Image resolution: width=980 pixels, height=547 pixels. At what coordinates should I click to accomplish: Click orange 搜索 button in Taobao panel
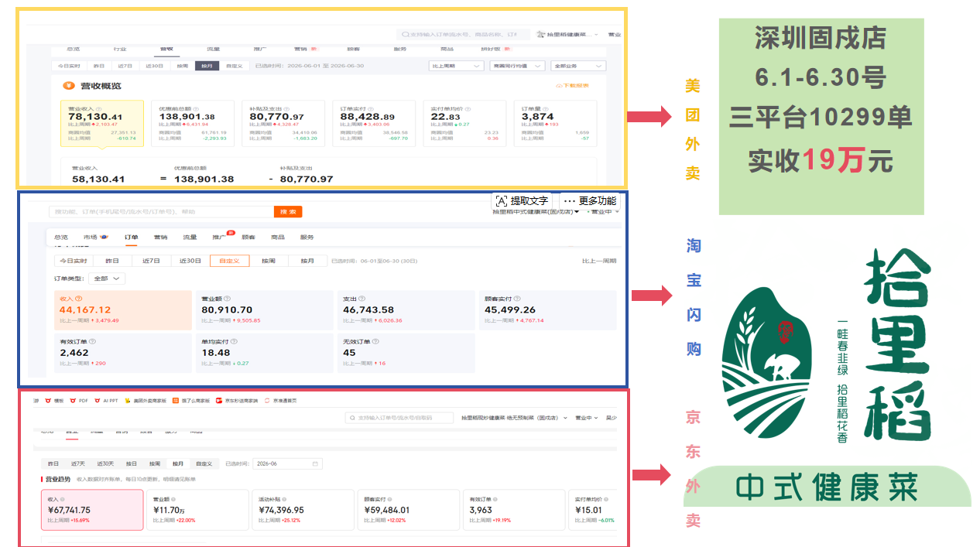coord(288,211)
